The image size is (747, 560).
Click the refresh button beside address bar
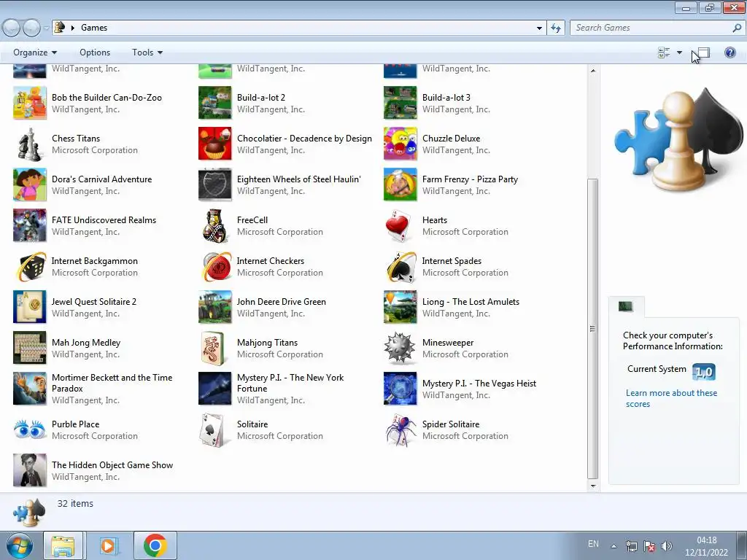point(556,28)
